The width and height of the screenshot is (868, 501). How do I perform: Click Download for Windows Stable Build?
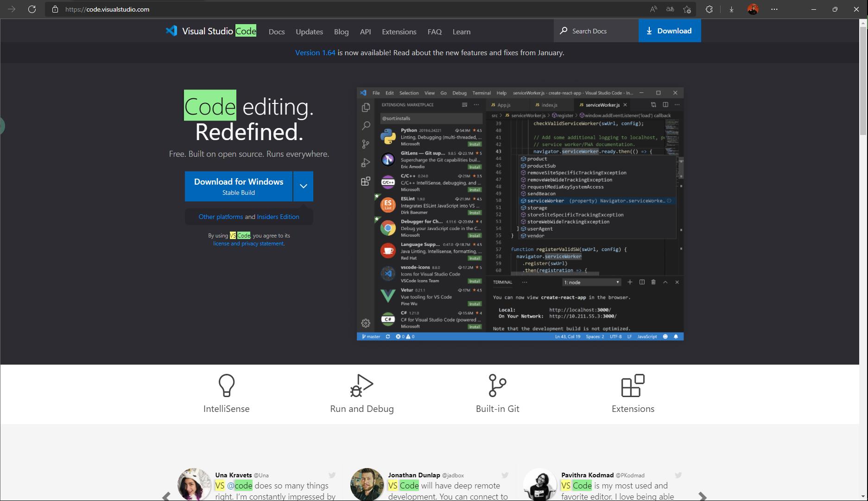(x=239, y=186)
